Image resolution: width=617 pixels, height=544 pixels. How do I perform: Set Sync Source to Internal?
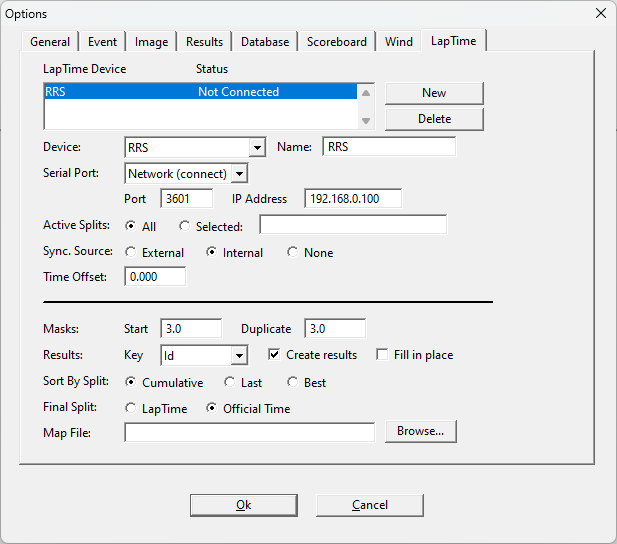click(x=235, y=252)
